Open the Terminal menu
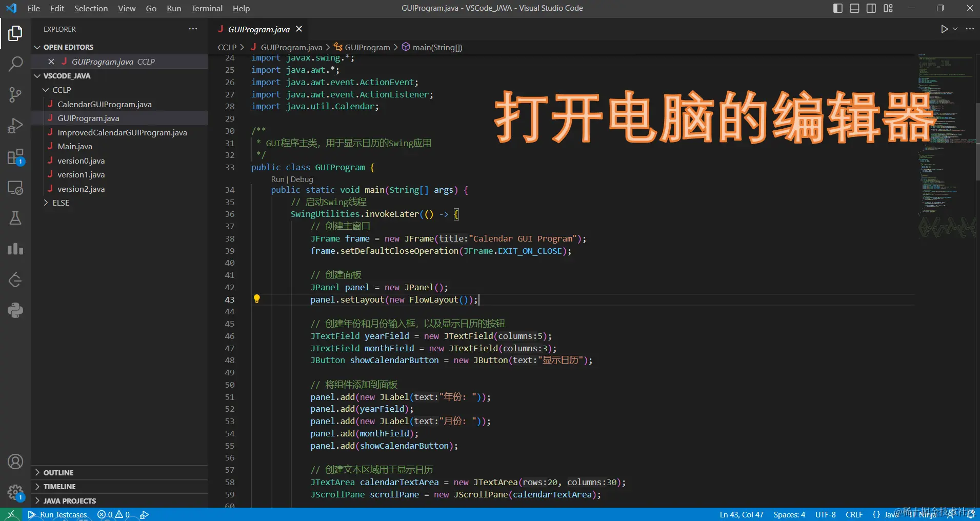Image resolution: width=980 pixels, height=521 pixels. pos(207,8)
